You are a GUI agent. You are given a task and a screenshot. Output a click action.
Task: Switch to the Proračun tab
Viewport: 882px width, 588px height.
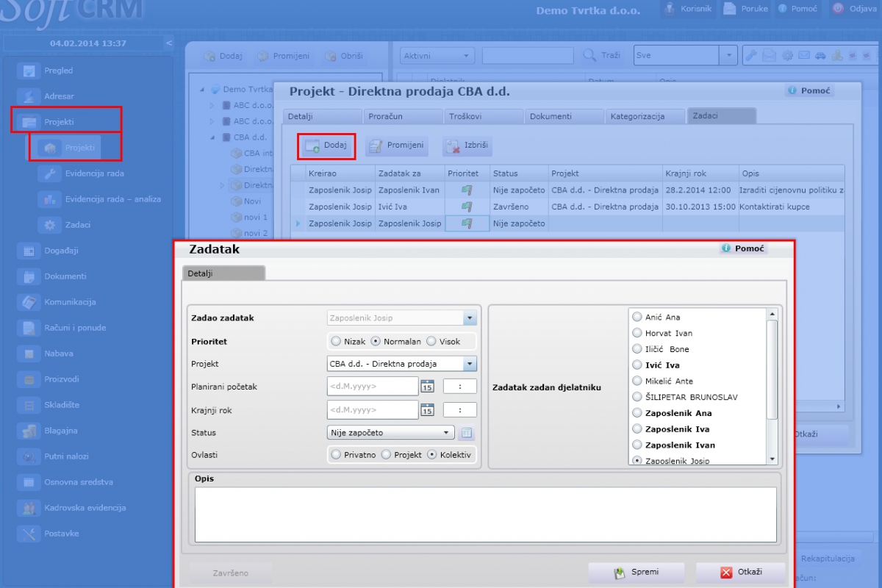403,116
